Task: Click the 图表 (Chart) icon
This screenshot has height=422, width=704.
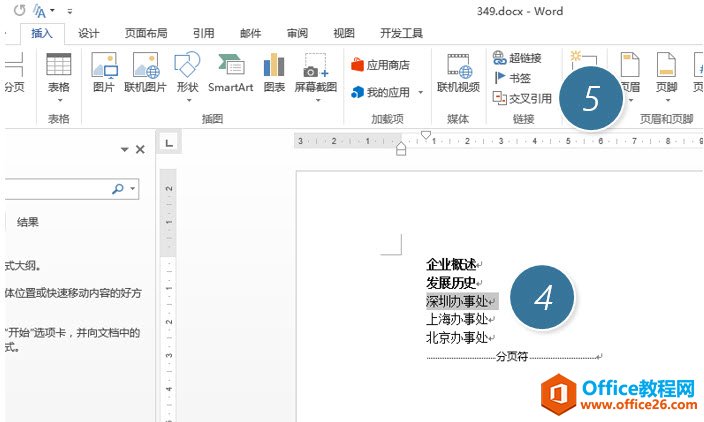Action: (x=273, y=73)
